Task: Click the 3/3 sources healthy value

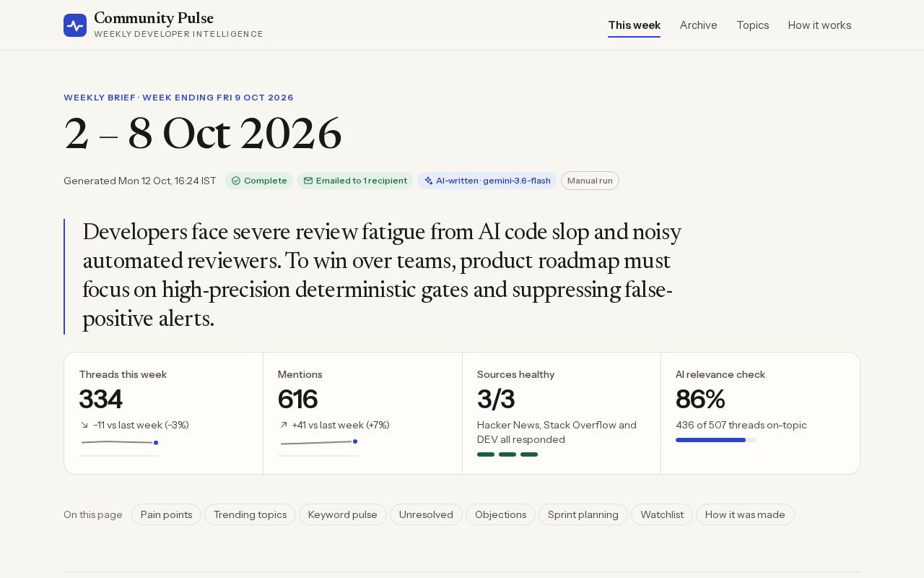Action: click(496, 399)
